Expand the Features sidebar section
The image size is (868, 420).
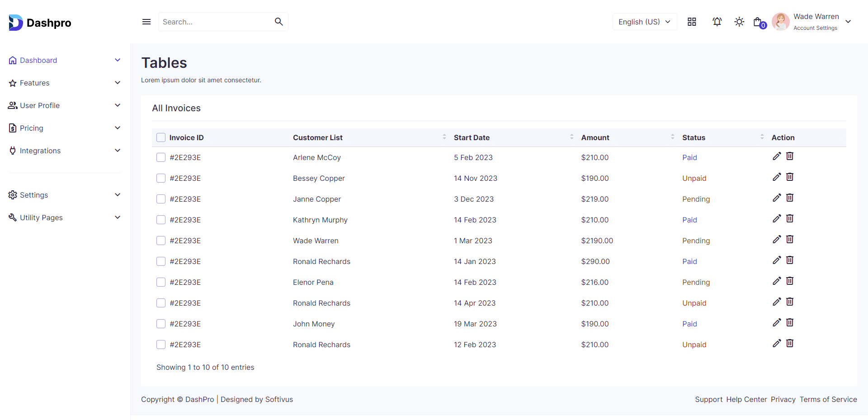[65, 83]
